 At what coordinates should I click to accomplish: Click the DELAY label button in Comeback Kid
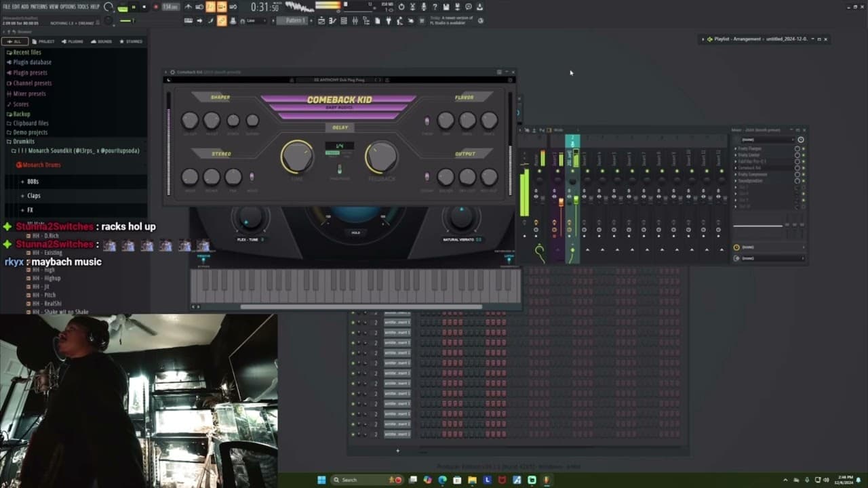[340, 127]
